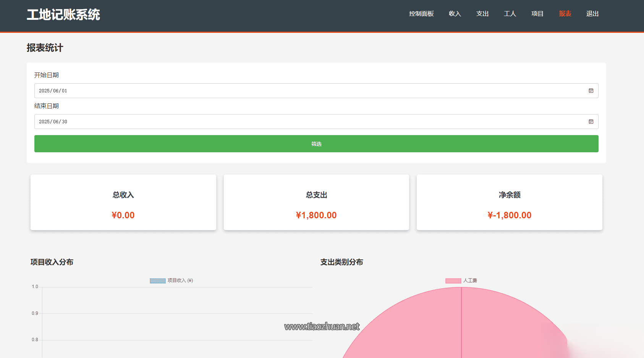Open the calendar picker for 结束日期

pyautogui.click(x=591, y=122)
